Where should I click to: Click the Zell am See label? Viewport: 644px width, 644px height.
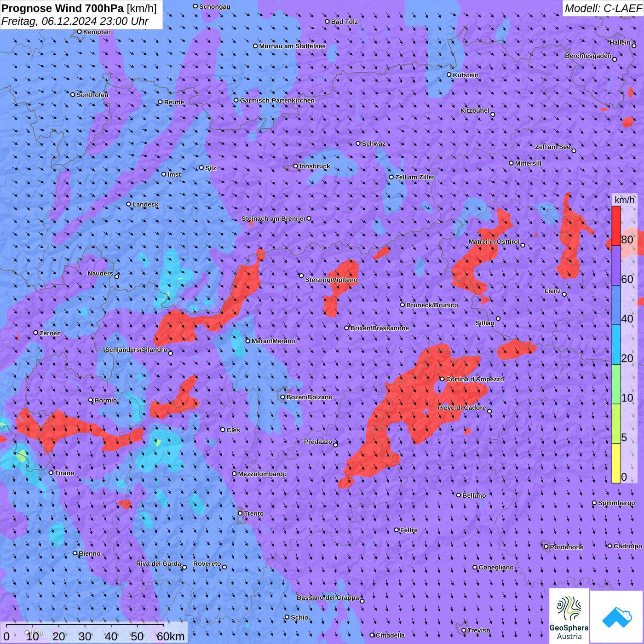pyautogui.click(x=552, y=147)
